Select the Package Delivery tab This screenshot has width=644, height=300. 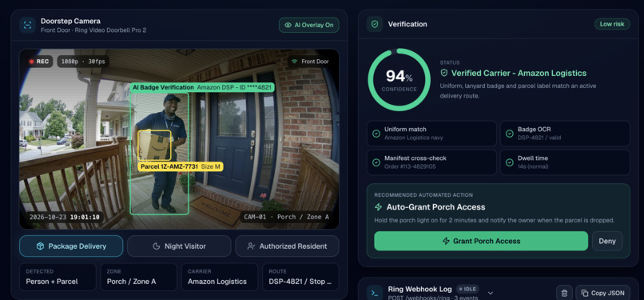[71, 246]
